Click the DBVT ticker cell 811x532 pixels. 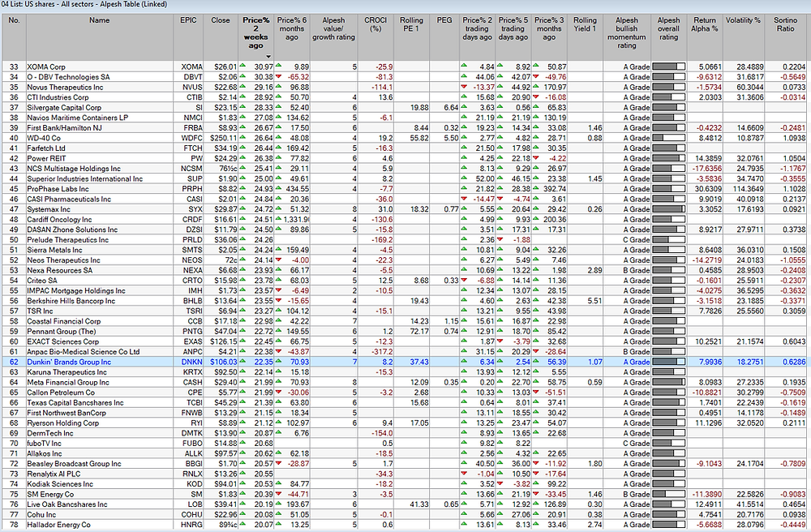[x=188, y=77]
